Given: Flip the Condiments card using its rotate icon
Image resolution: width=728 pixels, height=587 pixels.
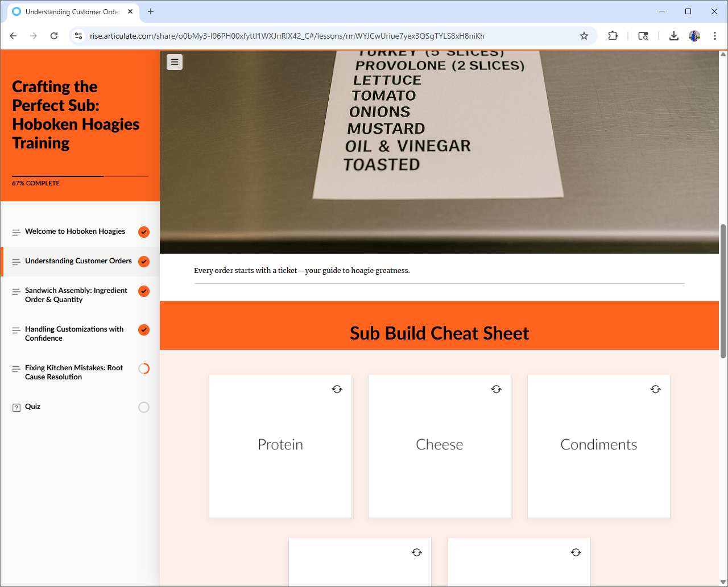Looking at the screenshot, I should pyautogui.click(x=656, y=389).
